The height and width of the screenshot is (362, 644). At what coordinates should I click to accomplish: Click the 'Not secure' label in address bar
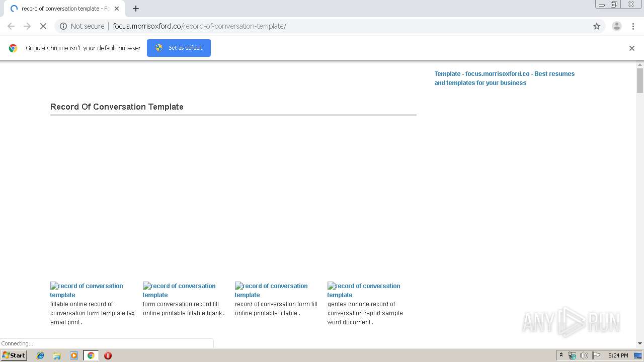coord(88,26)
